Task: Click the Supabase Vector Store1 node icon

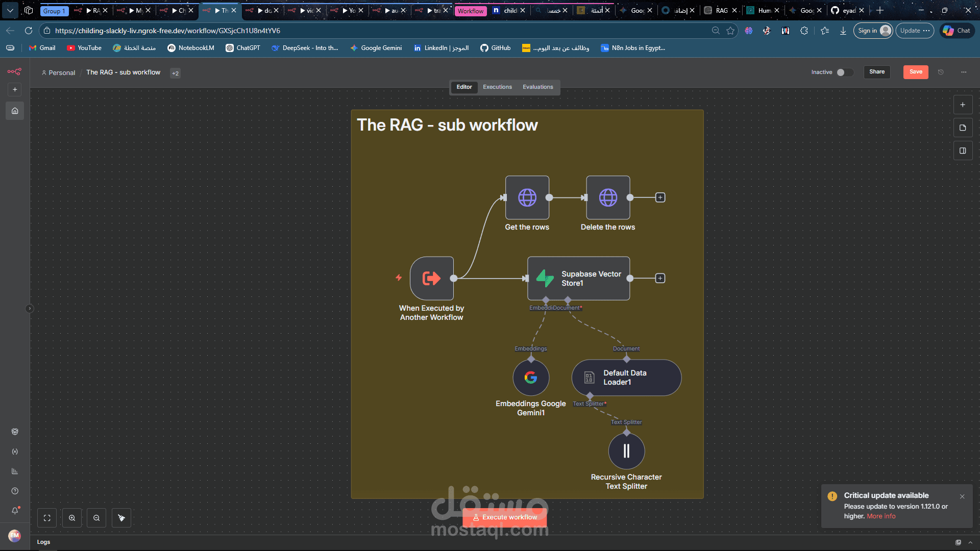Action: (545, 279)
